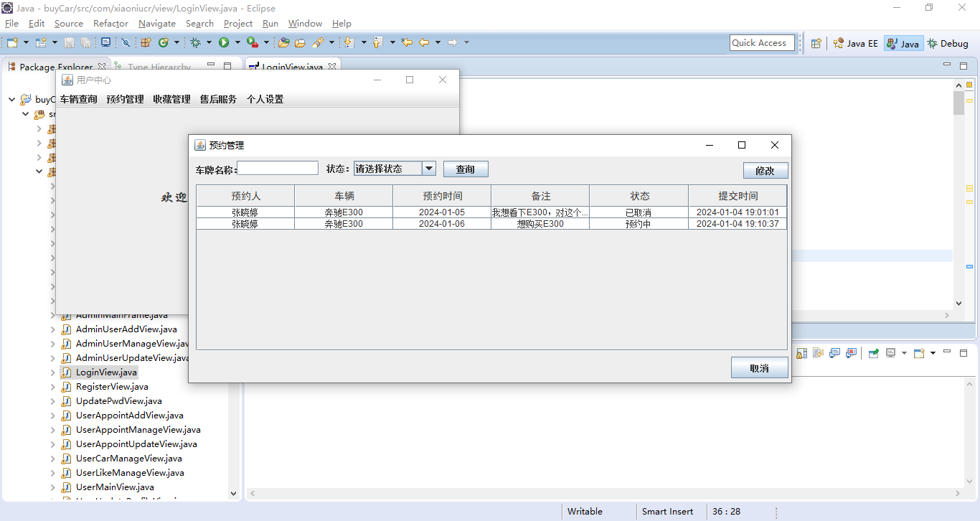Click the Next Annotation icon

tap(349, 43)
